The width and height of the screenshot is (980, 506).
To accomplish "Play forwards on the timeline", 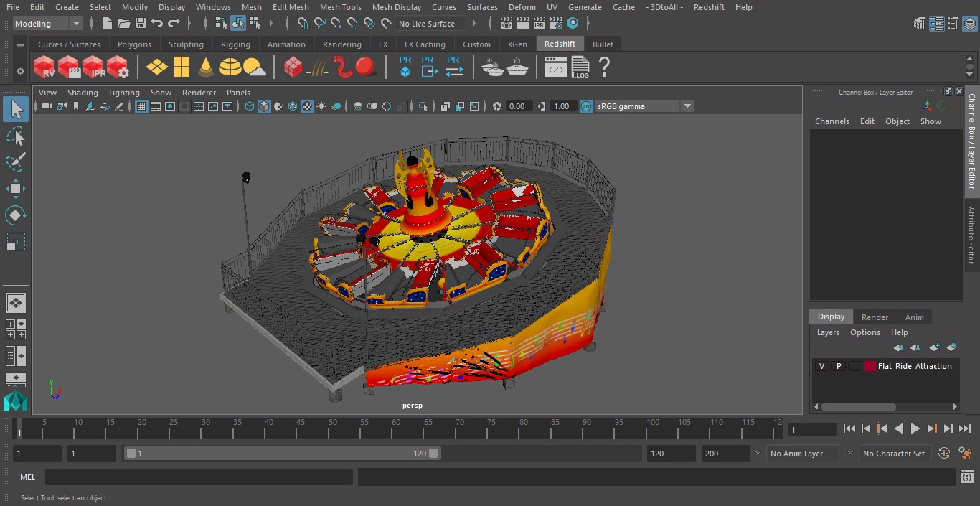I will (915, 428).
